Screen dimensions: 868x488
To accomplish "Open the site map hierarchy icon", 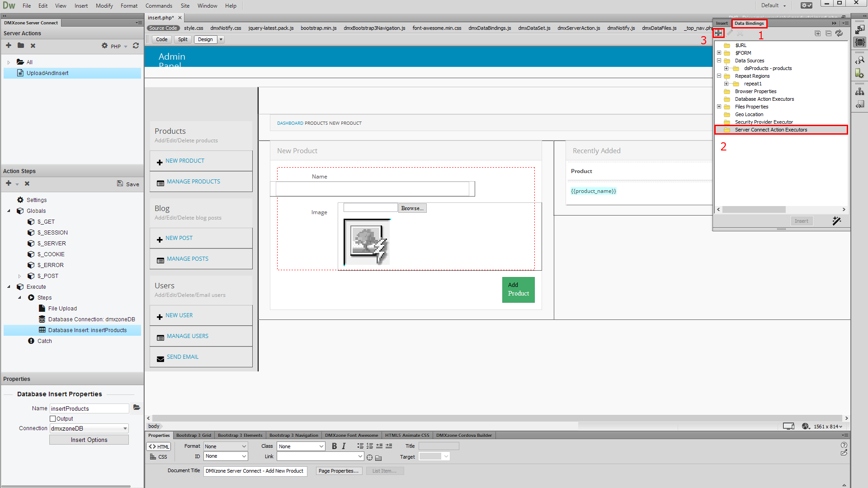I will pos(860,91).
